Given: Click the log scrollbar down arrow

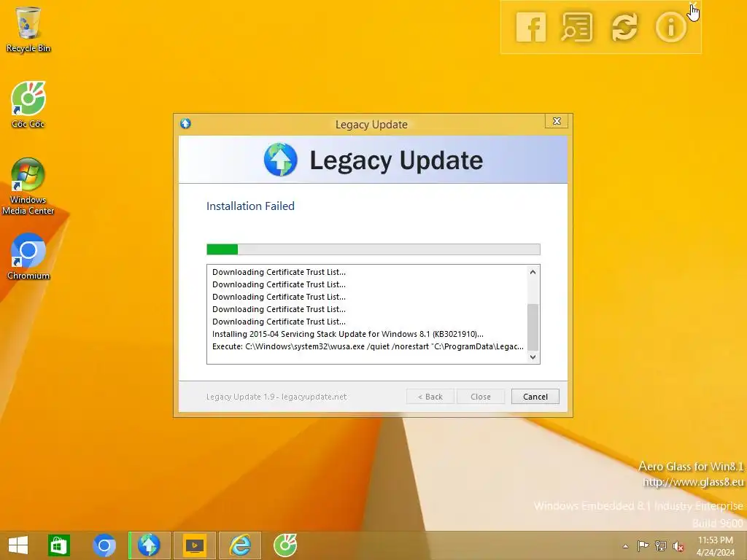Looking at the screenshot, I should coord(533,357).
